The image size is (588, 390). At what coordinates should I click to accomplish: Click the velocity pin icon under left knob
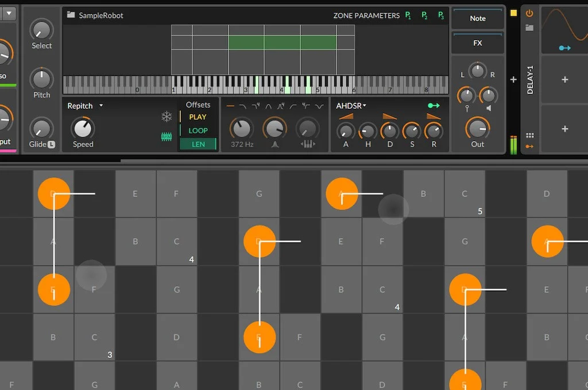click(x=466, y=108)
